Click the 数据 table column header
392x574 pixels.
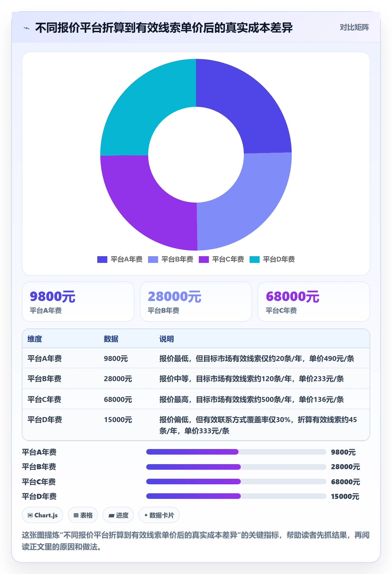tap(111, 339)
